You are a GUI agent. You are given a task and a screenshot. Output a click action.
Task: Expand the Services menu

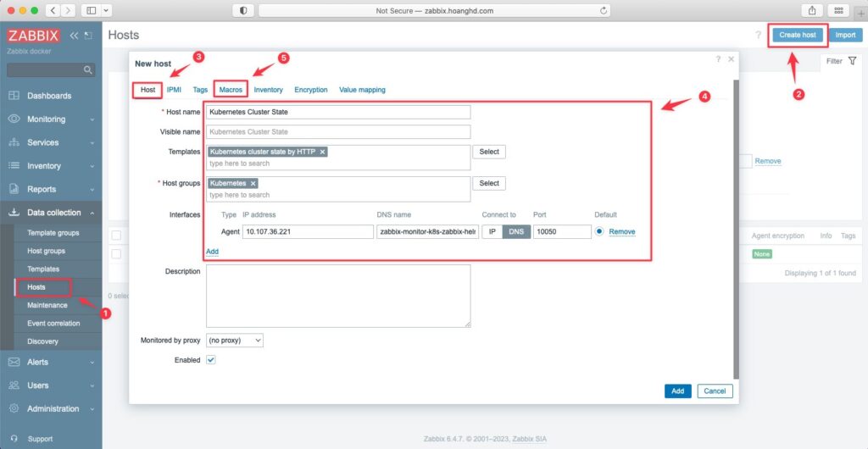(92, 142)
